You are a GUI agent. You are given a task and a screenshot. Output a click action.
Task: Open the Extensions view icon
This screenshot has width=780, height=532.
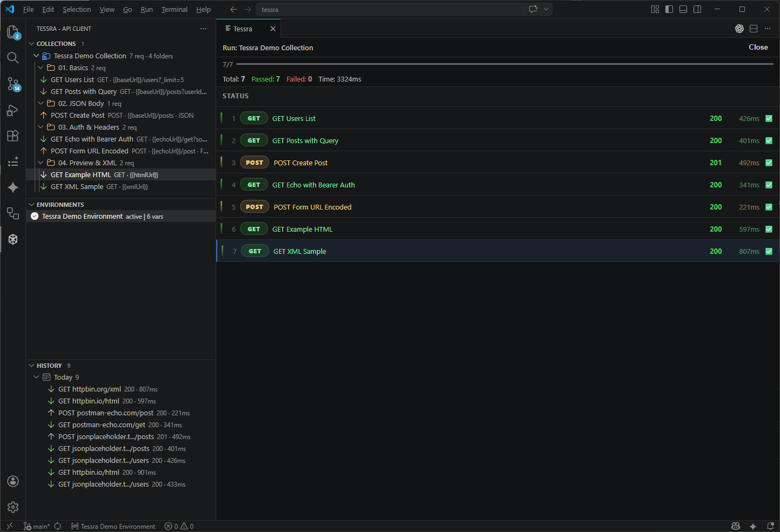coord(13,136)
